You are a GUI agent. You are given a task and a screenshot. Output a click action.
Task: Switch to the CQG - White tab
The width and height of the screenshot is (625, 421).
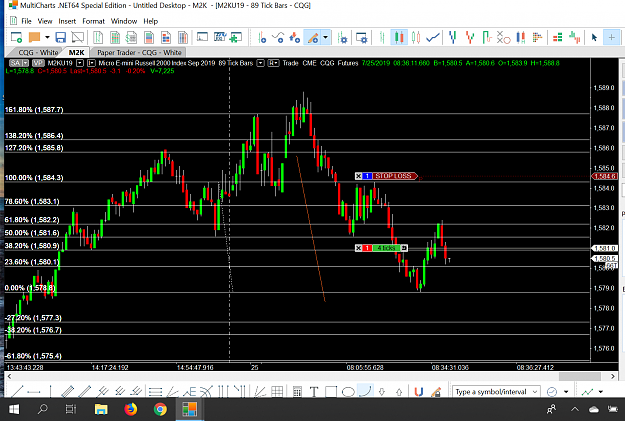[x=38, y=53]
